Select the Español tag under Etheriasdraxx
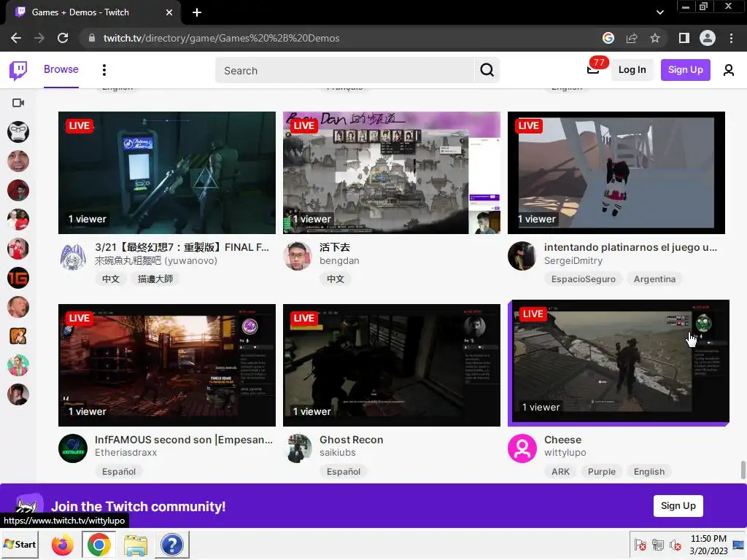Viewport: 747px width, 560px height. [119, 472]
